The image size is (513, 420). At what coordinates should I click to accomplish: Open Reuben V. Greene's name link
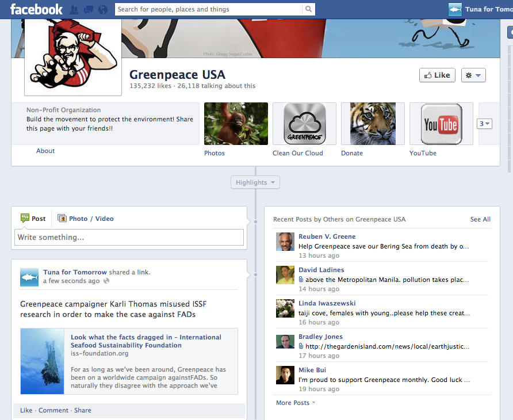327,236
